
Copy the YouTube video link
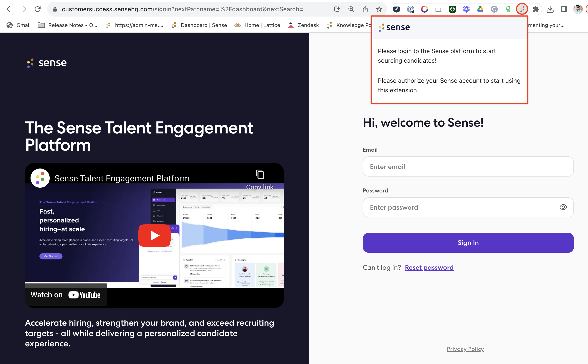coord(260,179)
